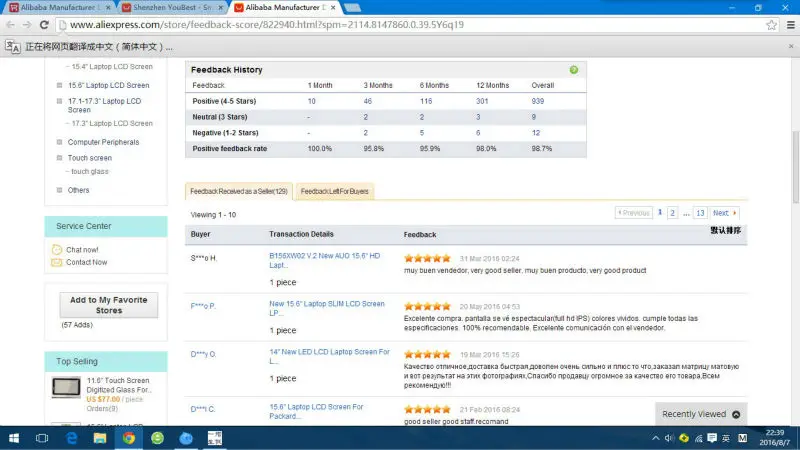Screen dimensions: 800x450
Task: Dismiss translation bar with X
Action: [x=791, y=46]
